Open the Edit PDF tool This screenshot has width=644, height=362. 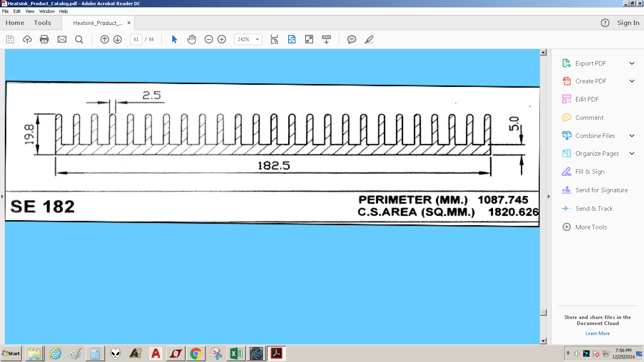[580, 99]
